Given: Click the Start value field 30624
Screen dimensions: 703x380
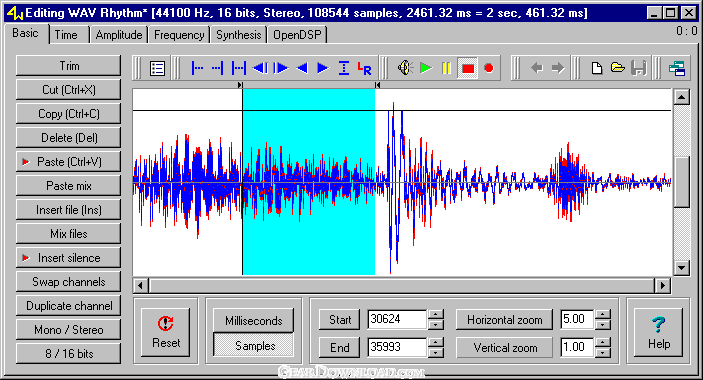Looking at the screenshot, I should pyautogui.click(x=397, y=320).
